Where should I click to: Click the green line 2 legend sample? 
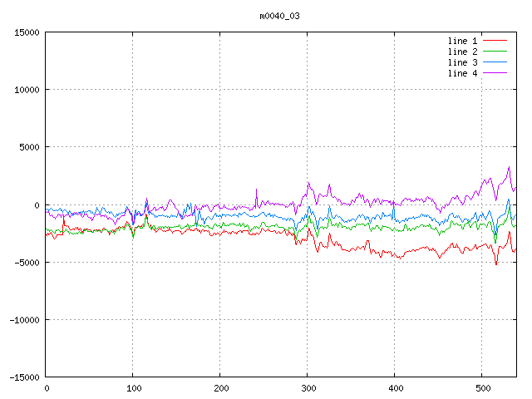click(495, 52)
